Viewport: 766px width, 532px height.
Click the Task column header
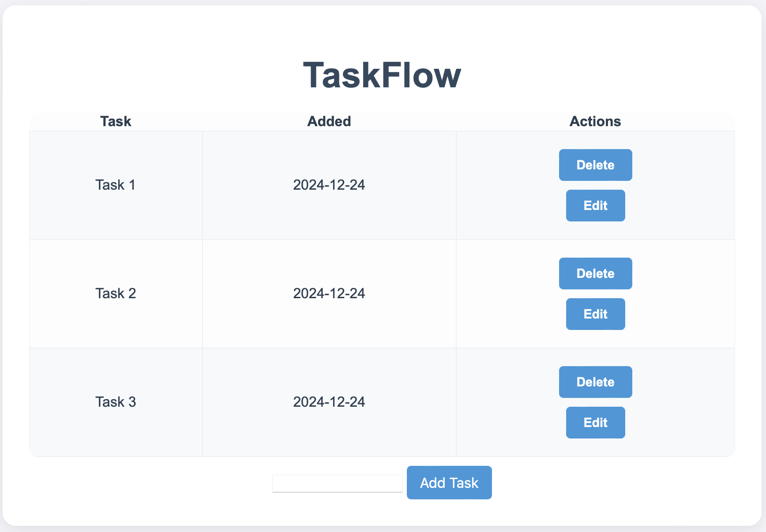click(x=116, y=121)
